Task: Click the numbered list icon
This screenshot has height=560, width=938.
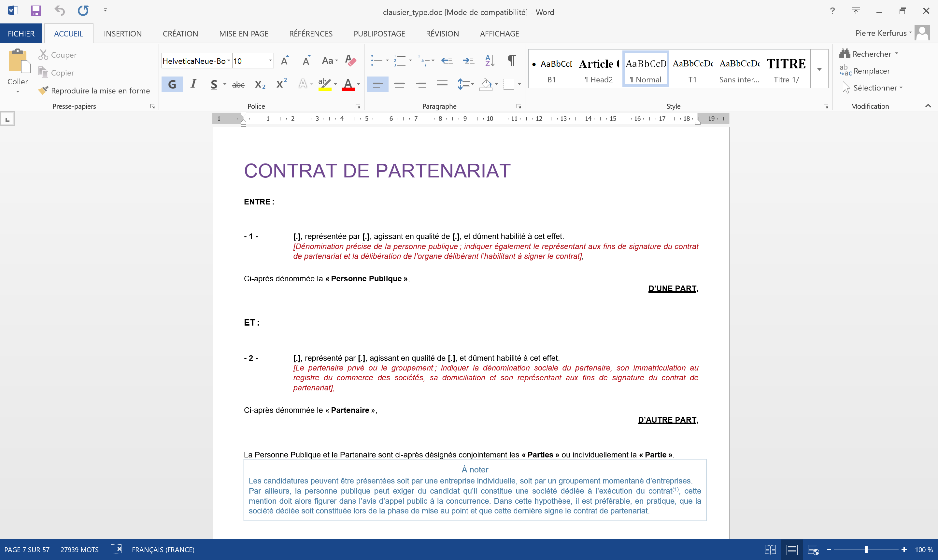Action: (399, 60)
